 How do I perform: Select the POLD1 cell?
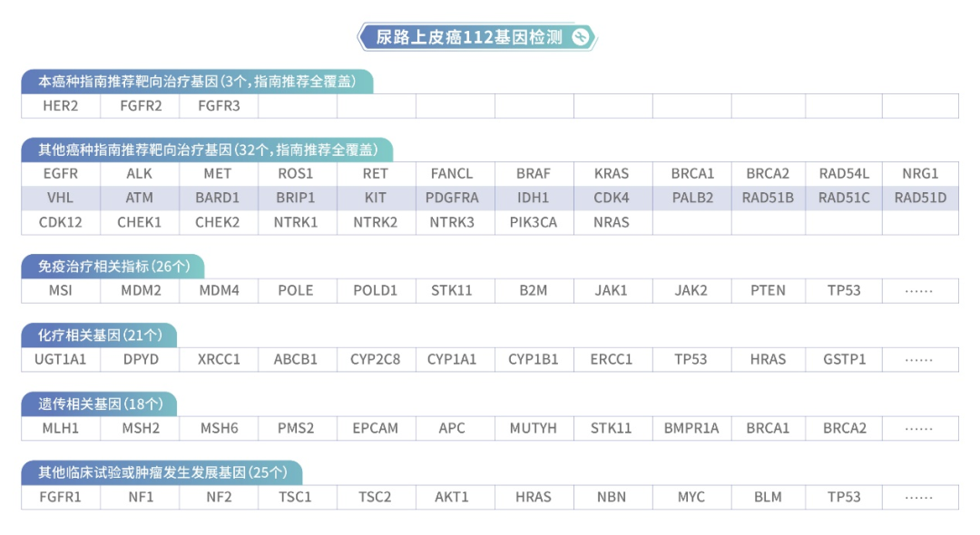click(377, 291)
